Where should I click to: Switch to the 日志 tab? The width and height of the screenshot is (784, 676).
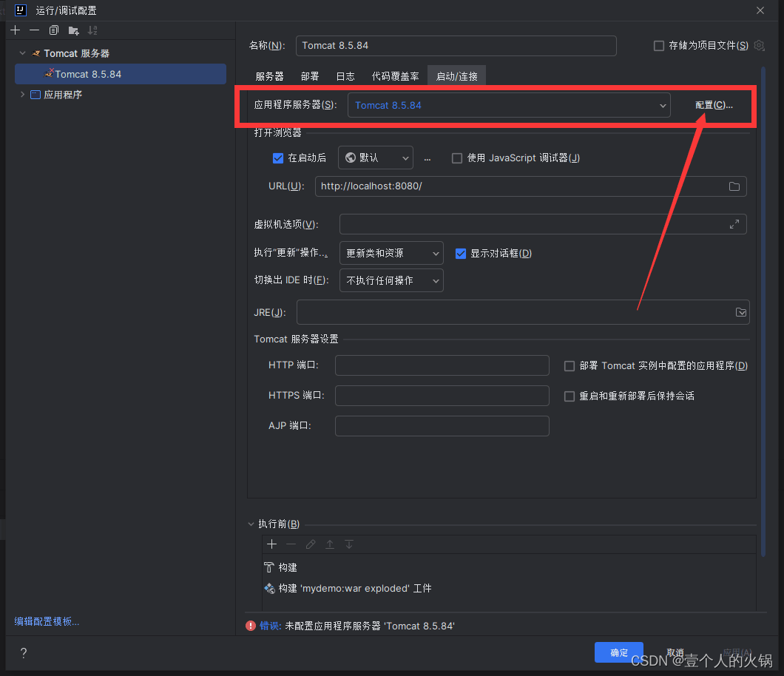point(345,76)
